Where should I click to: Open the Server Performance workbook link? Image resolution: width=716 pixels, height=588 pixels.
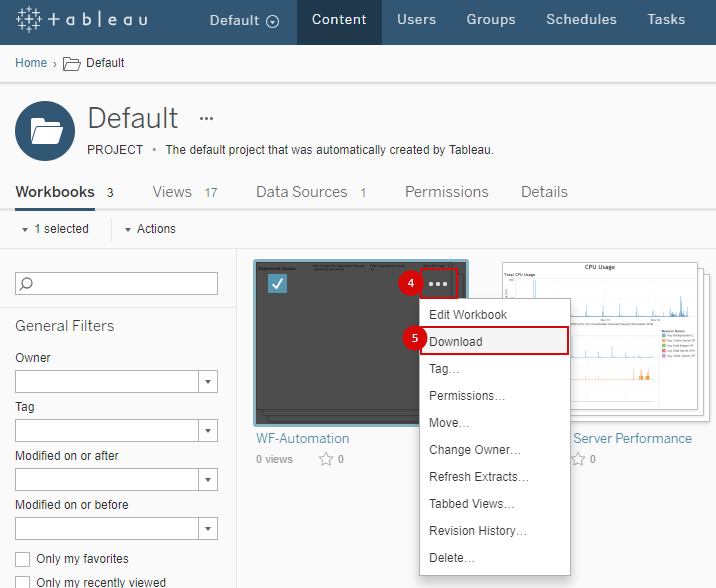click(632, 438)
